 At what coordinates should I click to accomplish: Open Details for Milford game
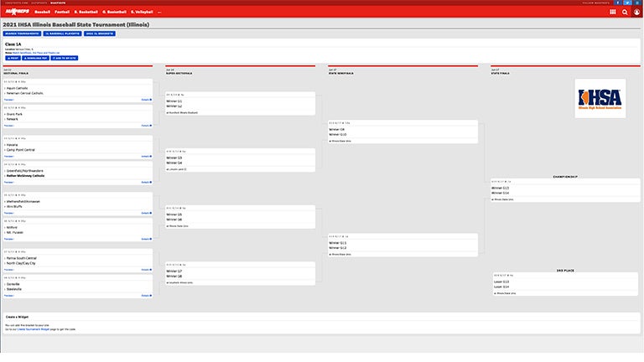(146, 239)
